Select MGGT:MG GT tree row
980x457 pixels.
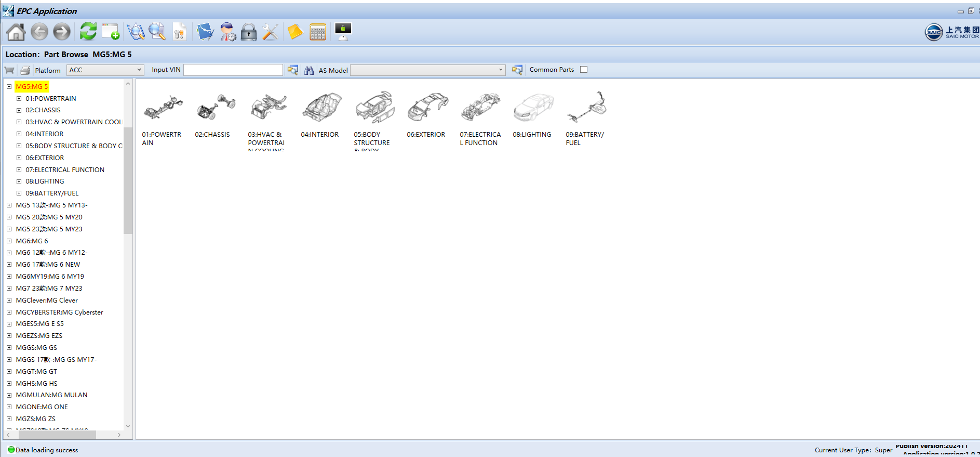(x=36, y=372)
